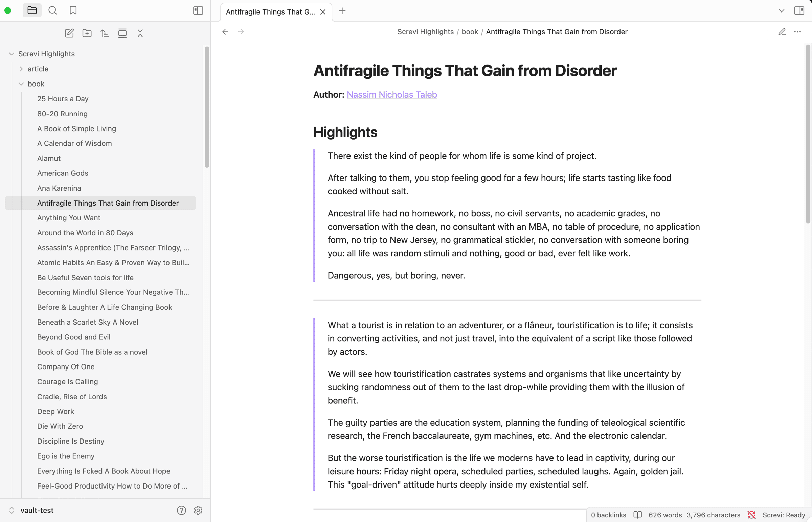Toggle the right sidebar panel

(799, 10)
